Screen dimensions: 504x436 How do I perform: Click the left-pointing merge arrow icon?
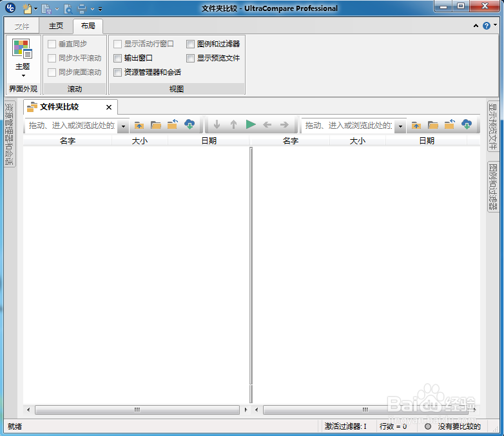pos(267,125)
